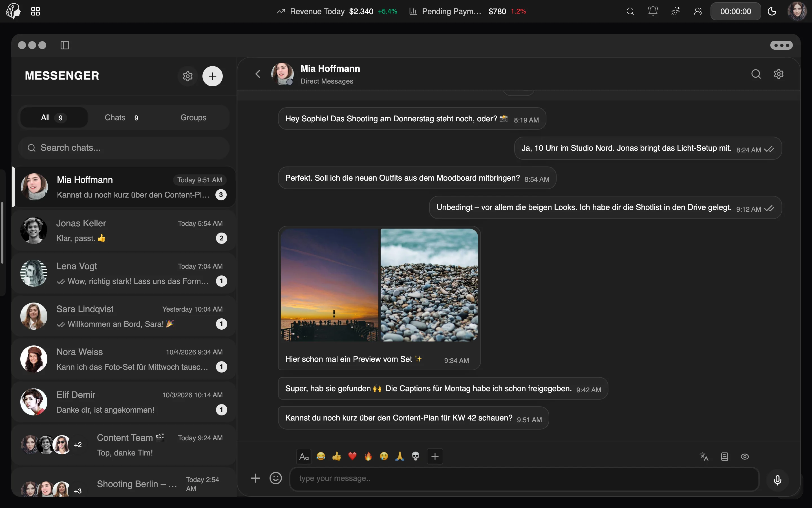Click Pending Payments stat

[467, 11]
